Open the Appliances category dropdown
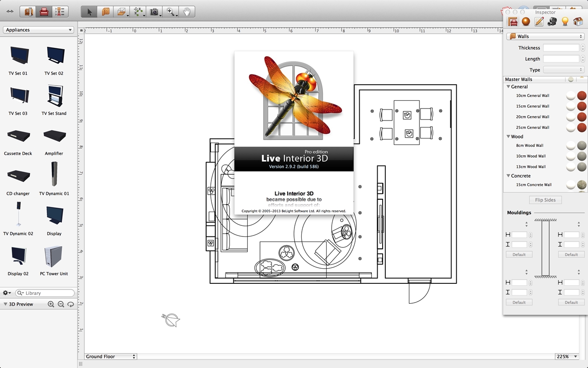 pyautogui.click(x=39, y=30)
